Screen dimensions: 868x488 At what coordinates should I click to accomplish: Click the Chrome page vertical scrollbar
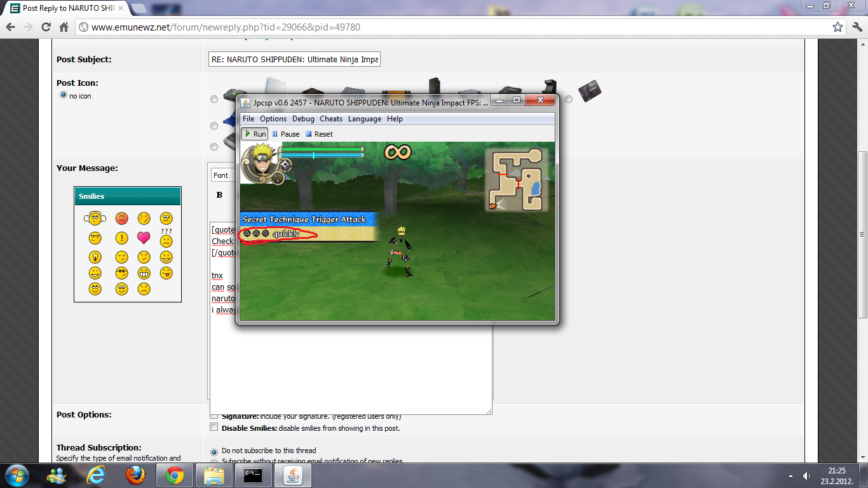pos(862,234)
